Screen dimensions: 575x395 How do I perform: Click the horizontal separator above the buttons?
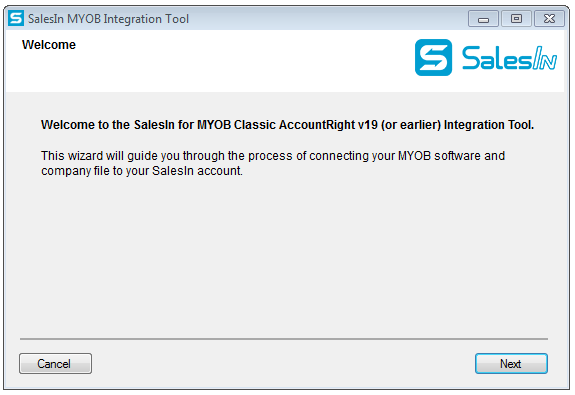[284, 339]
